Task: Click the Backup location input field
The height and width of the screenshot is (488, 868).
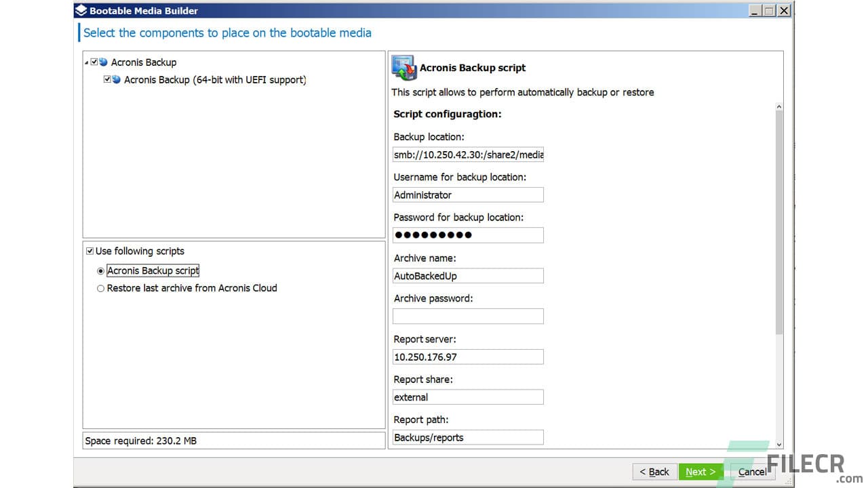Action: tap(468, 154)
